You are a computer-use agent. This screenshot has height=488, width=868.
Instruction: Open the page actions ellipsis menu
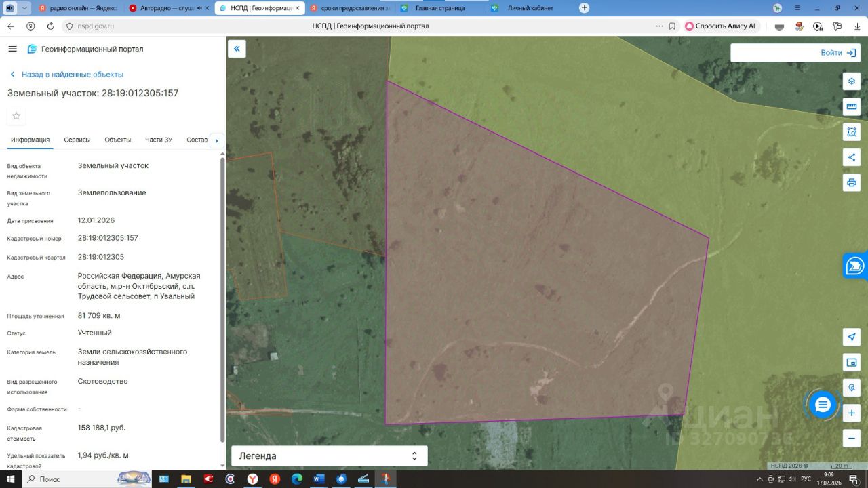[659, 26]
